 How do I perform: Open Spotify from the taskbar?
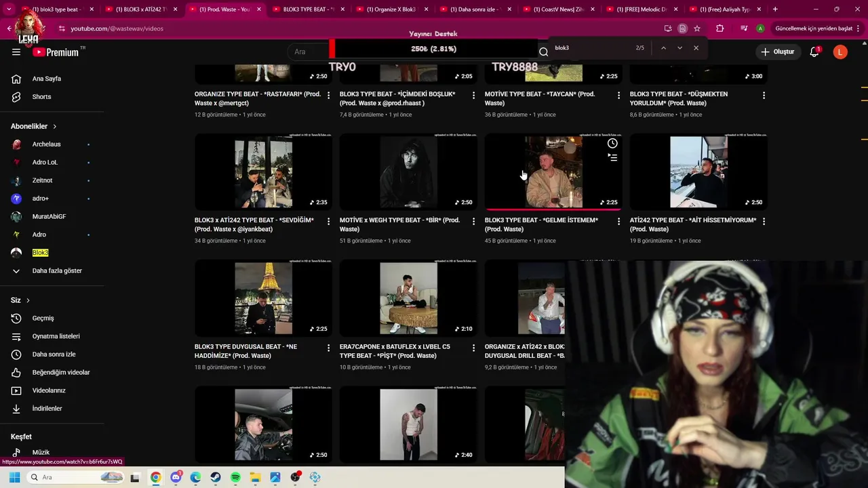pos(235,477)
